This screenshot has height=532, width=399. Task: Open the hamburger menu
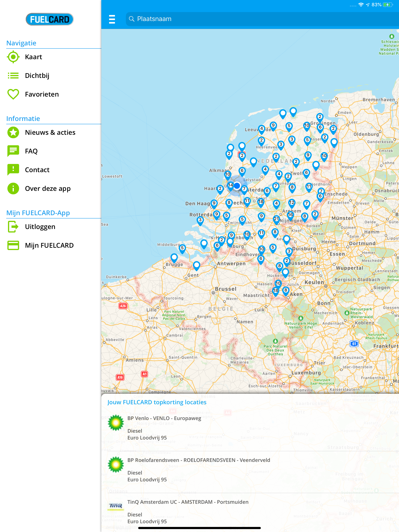tap(112, 19)
